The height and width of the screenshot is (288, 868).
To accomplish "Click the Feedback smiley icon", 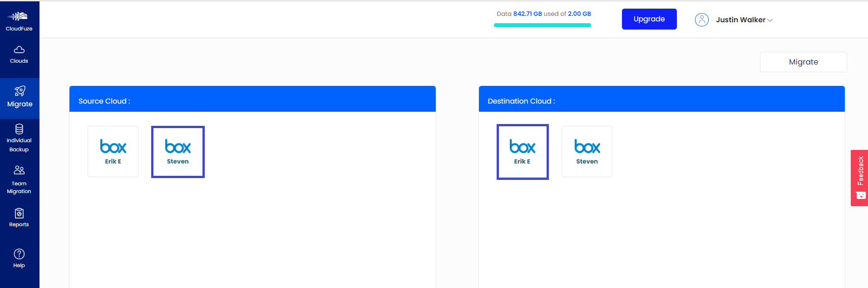I will (x=861, y=195).
